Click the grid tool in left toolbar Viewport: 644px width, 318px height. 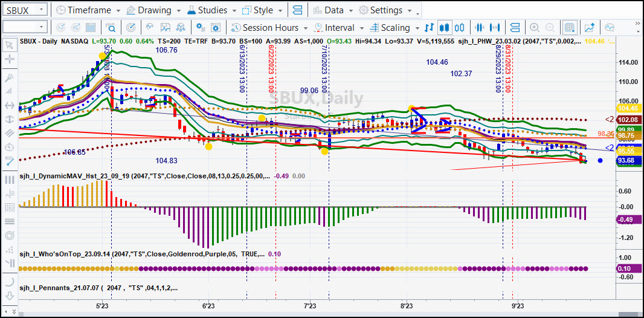pos(9,207)
